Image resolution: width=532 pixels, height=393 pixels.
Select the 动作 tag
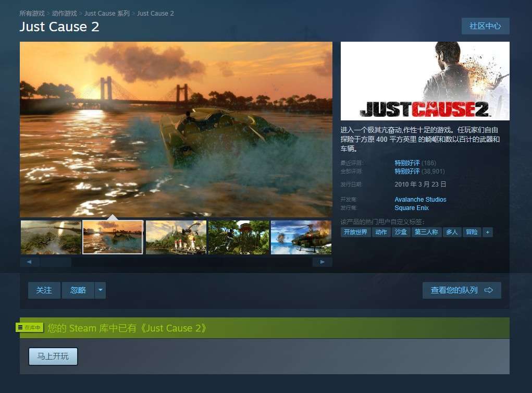point(381,232)
